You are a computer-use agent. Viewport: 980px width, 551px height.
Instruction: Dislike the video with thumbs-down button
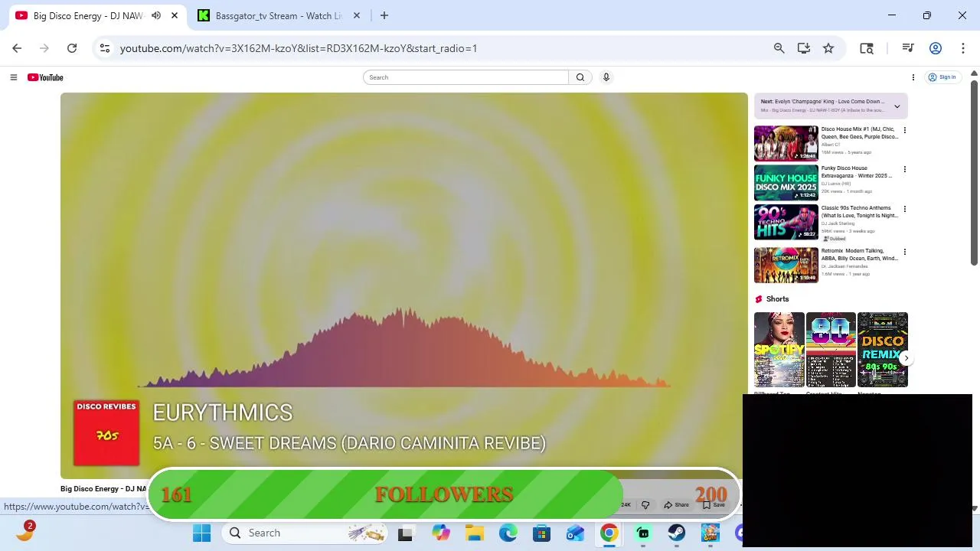coord(645,505)
